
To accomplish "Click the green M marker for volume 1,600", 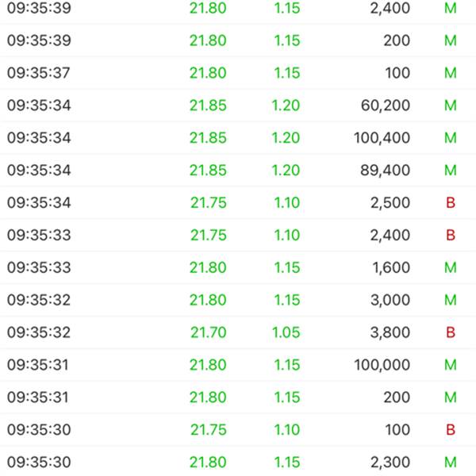I will (x=451, y=267).
